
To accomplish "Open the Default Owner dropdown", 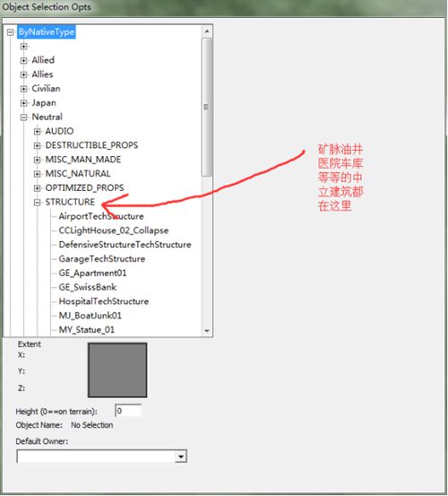I will 181,457.
